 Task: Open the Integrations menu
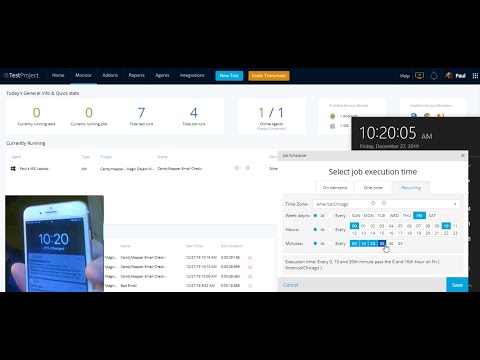pyautogui.click(x=192, y=75)
